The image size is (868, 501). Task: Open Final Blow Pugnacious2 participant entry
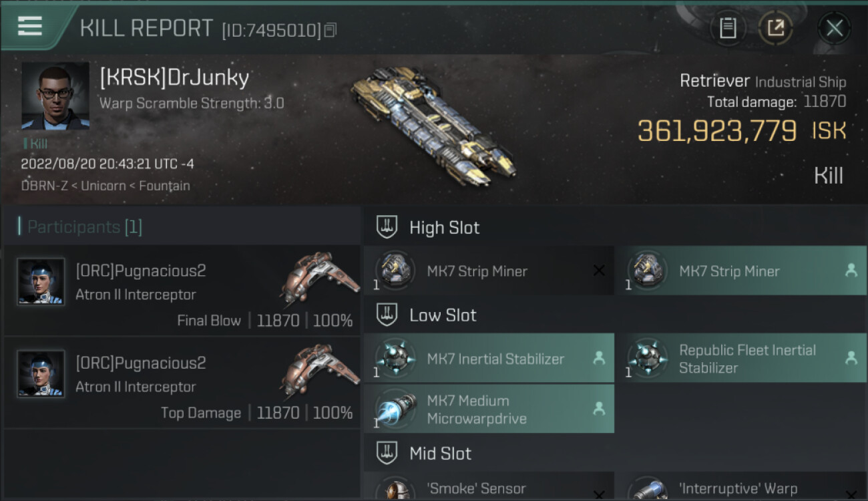tap(182, 291)
